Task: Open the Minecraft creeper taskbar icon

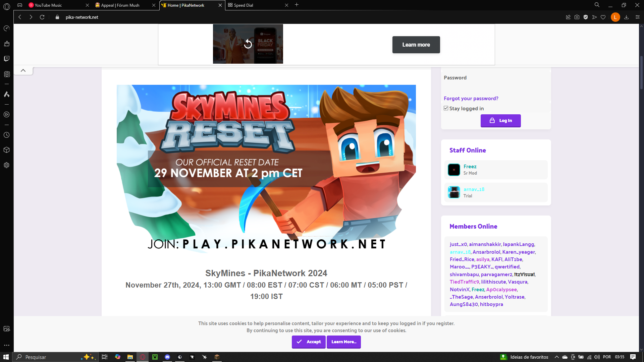Action: point(155,357)
